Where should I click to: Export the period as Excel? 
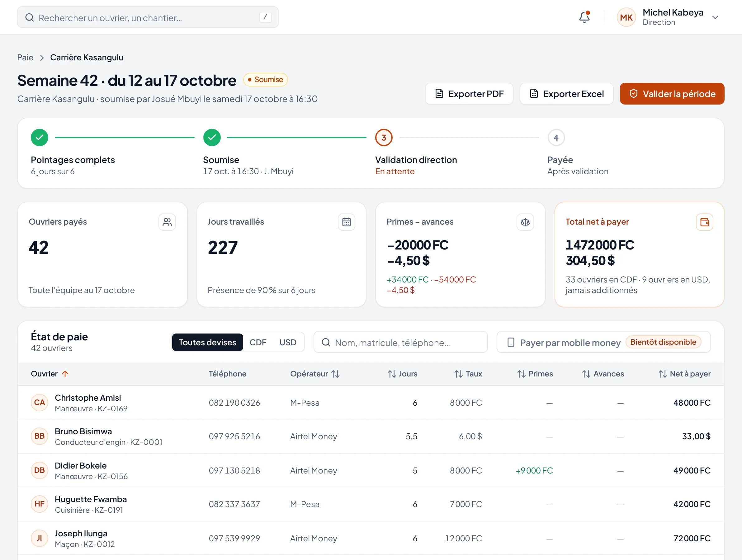point(566,94)
